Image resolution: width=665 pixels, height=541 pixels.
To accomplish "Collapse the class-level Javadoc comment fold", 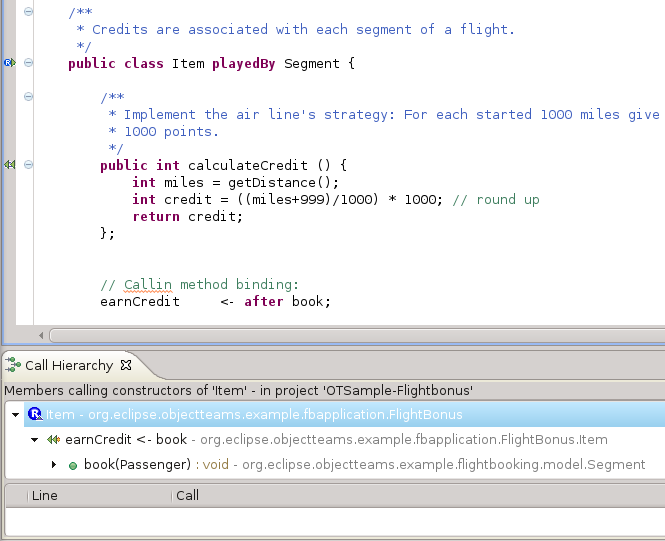I will click(28, 11).
